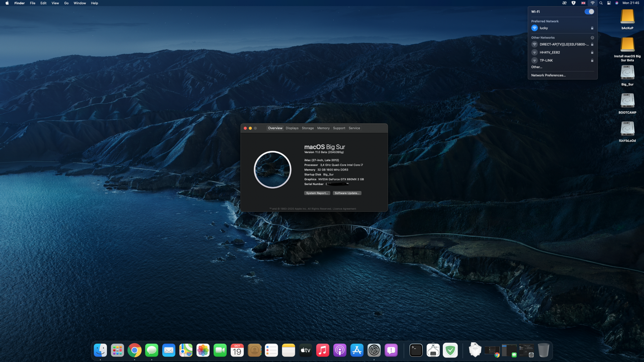Join the HH41V_EE82 Wi-Fi network
This screenshot has width=644, height=362.
point(563,52)
